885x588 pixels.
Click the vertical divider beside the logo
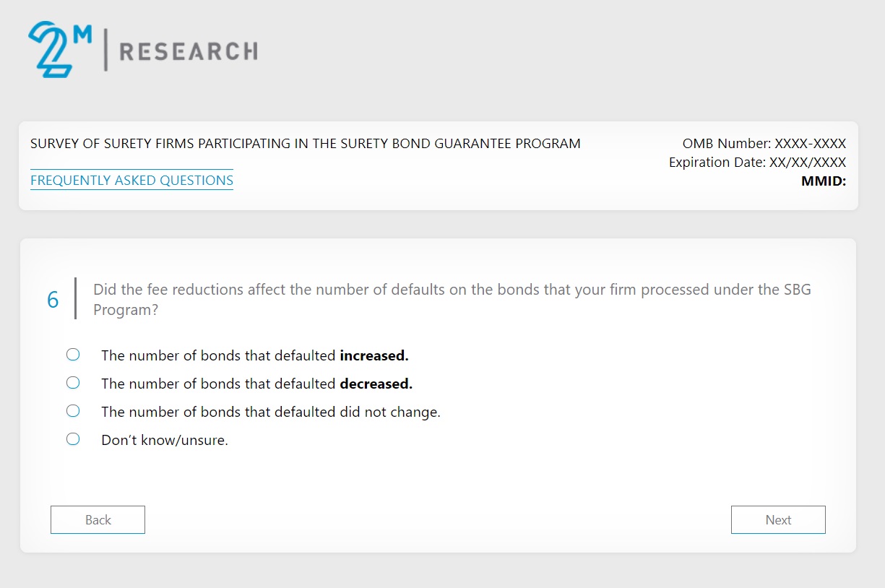coord(105,50)
